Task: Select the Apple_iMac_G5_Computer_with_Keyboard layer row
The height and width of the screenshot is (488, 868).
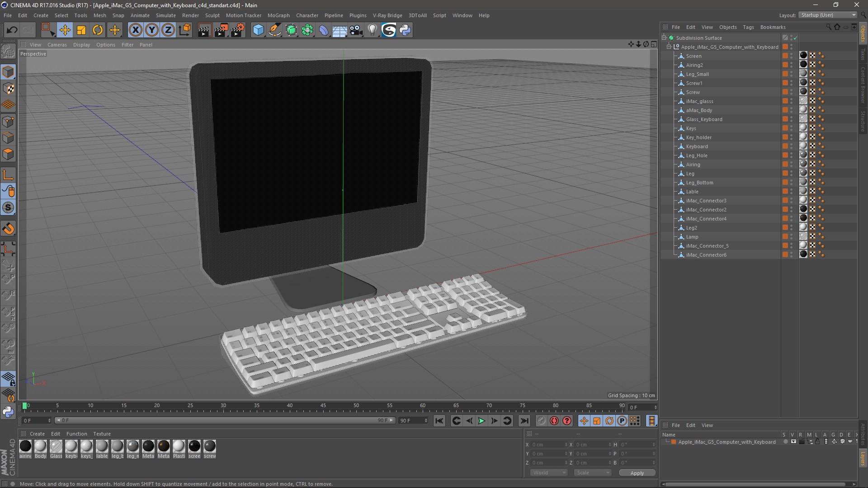Action: pyautogui.click(x=726, y=442)
